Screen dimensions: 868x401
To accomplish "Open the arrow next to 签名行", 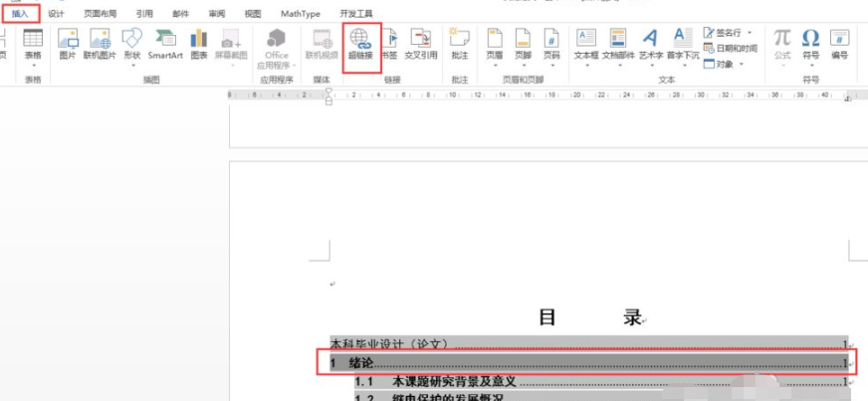I will pyautogui.click(x=750, y=33).
